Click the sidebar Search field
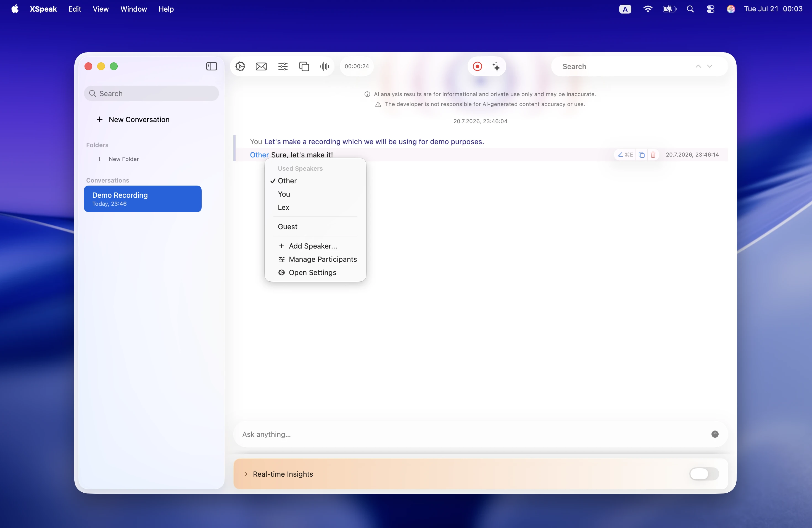This screenshot has height=528, width=812. (x=151, y=93)
